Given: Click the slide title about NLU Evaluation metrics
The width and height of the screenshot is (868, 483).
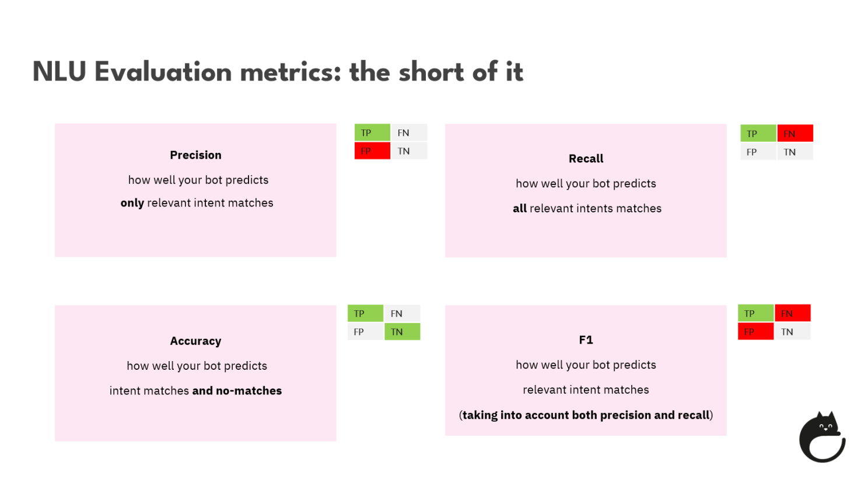Looking at the screenshot, I should point(278,72).
